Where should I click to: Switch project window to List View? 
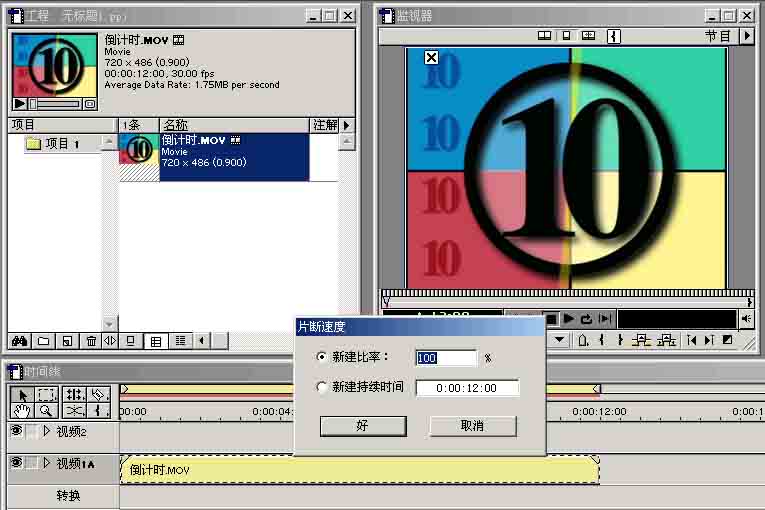181,341
